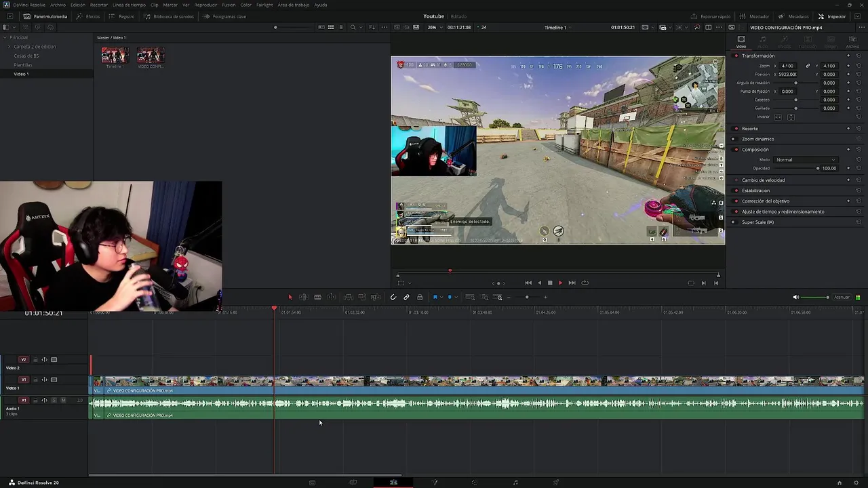Adjust the monitor volume slider

(815, 297)
